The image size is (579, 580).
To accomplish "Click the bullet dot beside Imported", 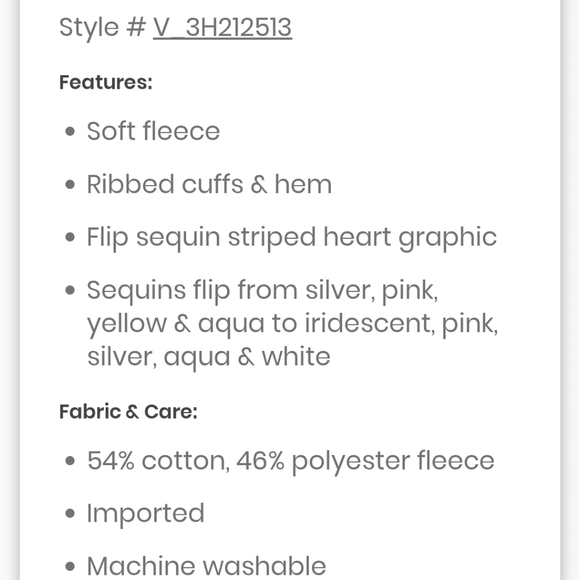I will click(x=70, y=513).
